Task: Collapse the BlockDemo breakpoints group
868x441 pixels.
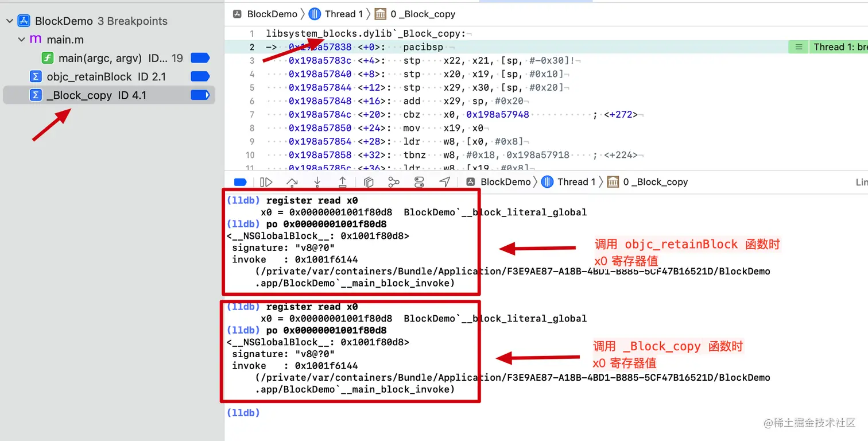Action: coord(9,21)
